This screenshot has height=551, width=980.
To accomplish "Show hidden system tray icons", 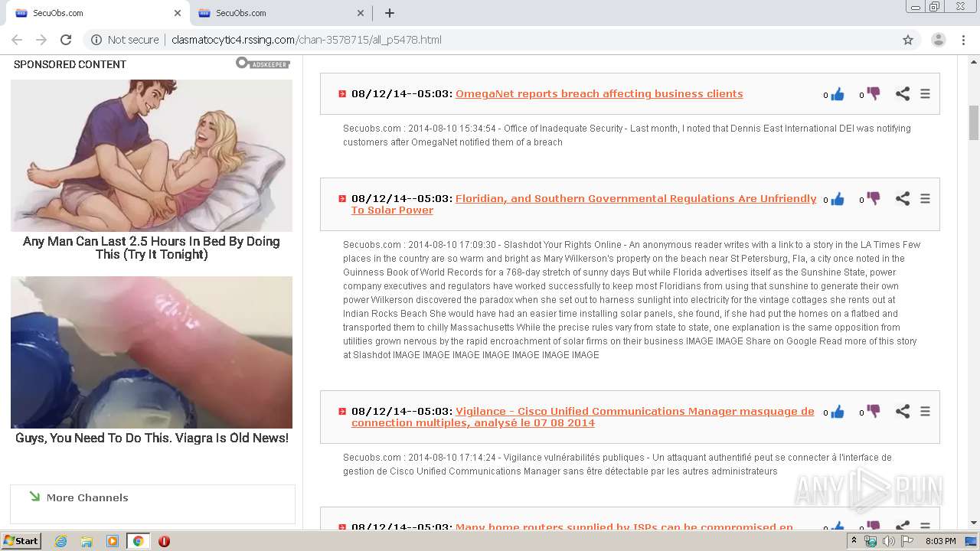I will tap(854, 541).
